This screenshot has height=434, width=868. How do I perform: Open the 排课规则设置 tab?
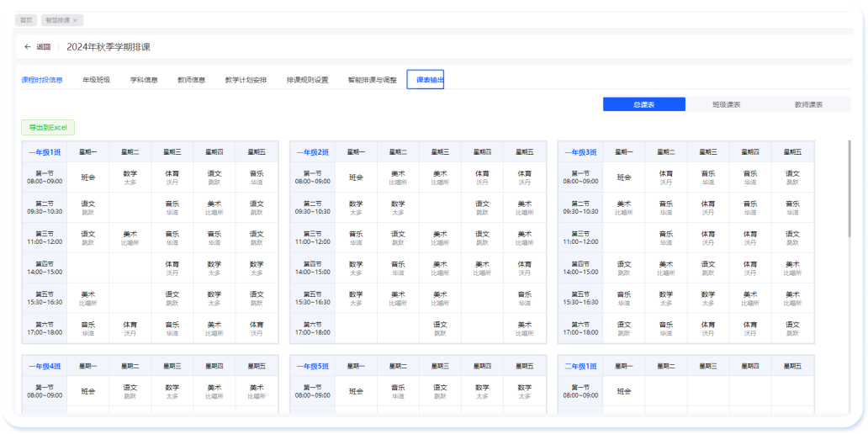point(307,80)
